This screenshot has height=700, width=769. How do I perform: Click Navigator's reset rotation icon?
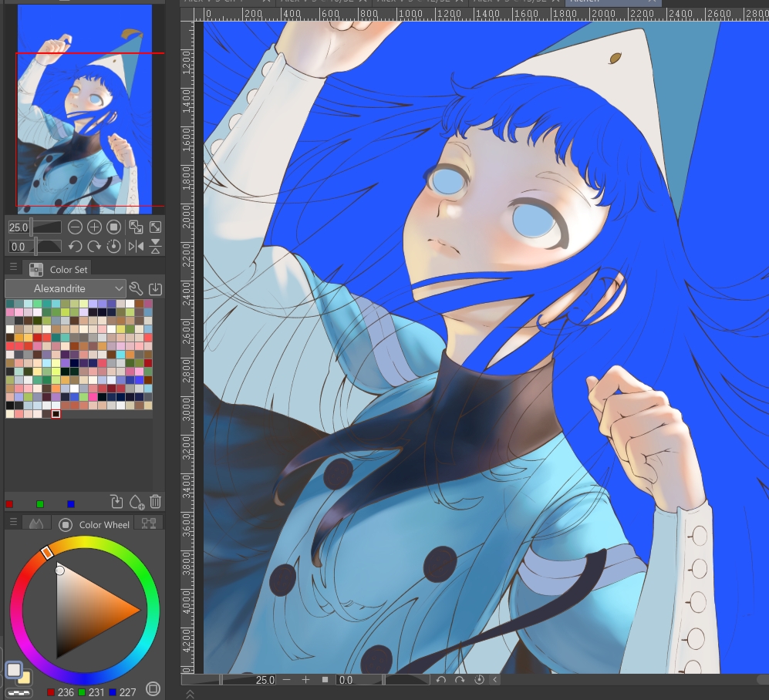pyautogui.click(x=113, y=246)
